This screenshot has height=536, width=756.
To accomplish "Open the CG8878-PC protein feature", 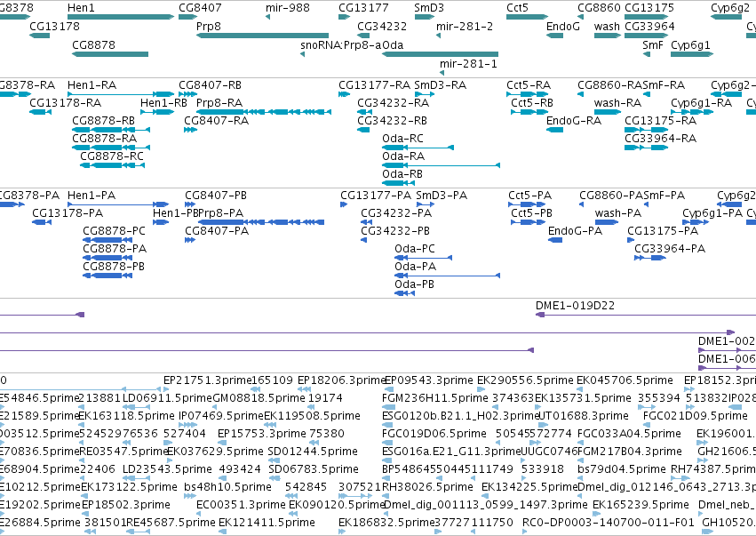I will pyautogui.click(x=107, y=240).
